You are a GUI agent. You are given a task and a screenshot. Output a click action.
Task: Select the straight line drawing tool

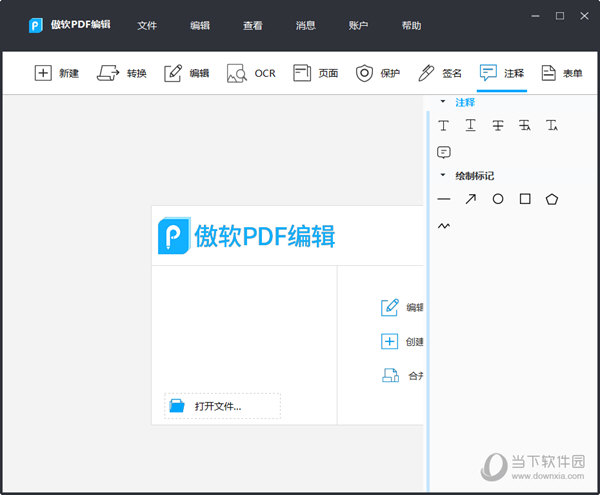point(443,199)
